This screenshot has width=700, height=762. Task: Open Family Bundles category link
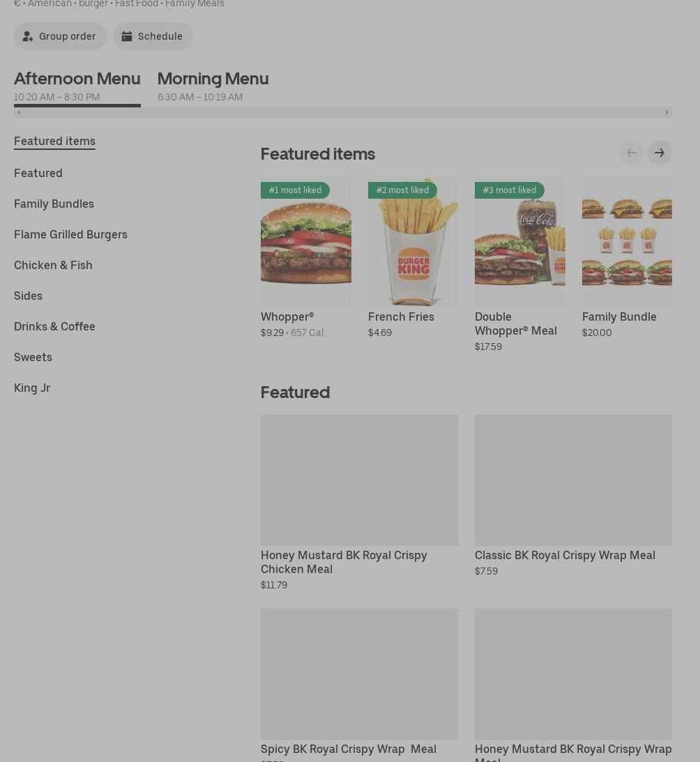pyautogui.click(x=54, y=204)
